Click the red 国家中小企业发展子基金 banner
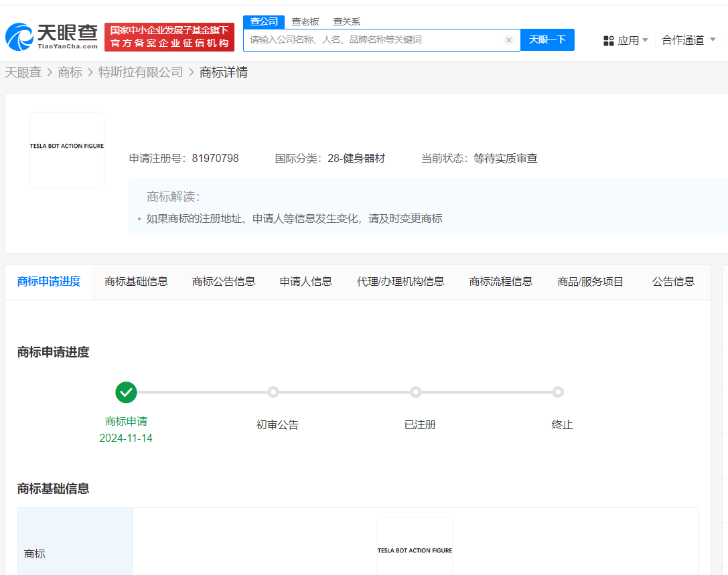This screenshot has width=728, height=575. pyautogui.click(x=169, y=37)
